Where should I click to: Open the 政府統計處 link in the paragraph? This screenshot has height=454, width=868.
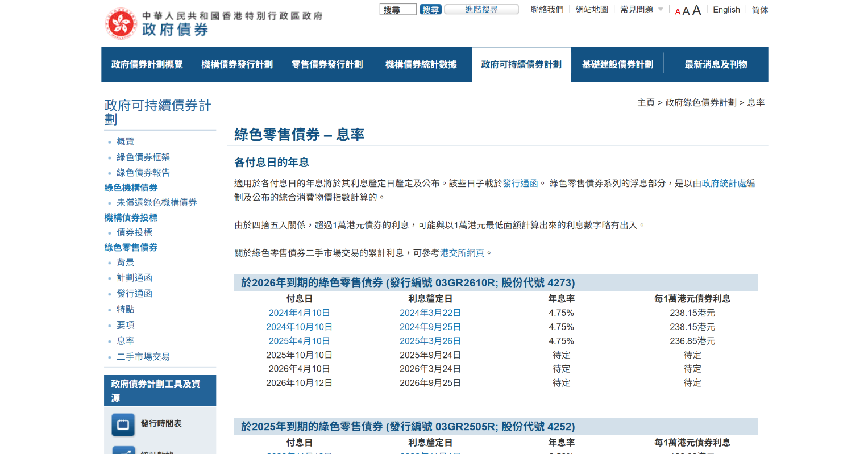click(724, 184)
